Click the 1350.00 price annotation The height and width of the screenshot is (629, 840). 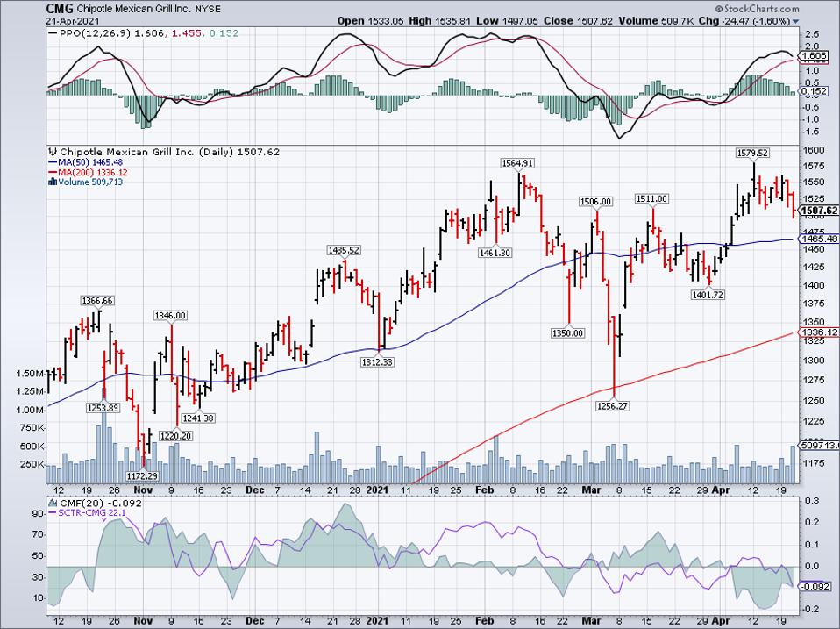click(x=567, y=333)
